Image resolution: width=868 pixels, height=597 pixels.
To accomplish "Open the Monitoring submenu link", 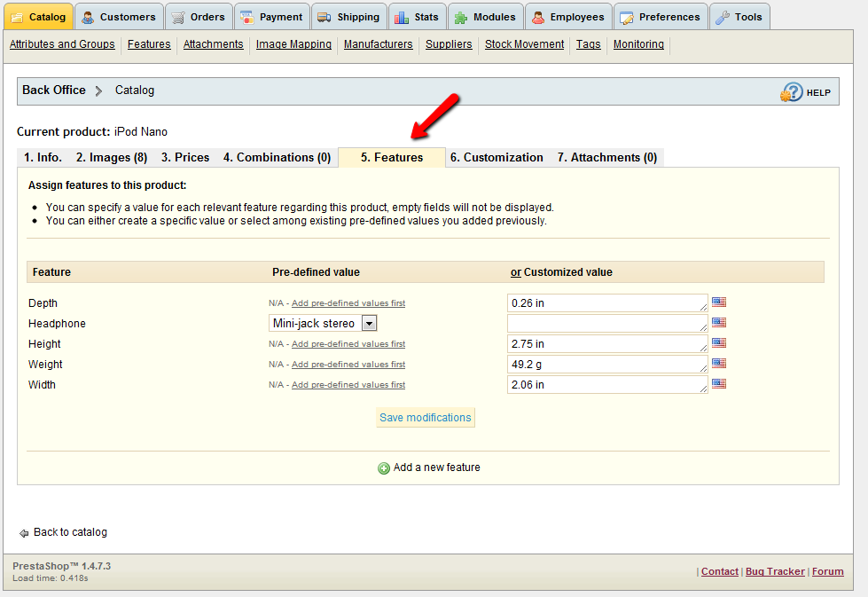I will coord(638,44).
